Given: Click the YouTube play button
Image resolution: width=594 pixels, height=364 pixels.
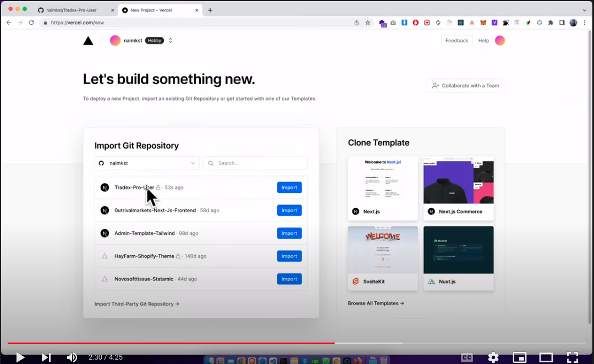Looking at the screenshot, I should [x=20, y=357].
